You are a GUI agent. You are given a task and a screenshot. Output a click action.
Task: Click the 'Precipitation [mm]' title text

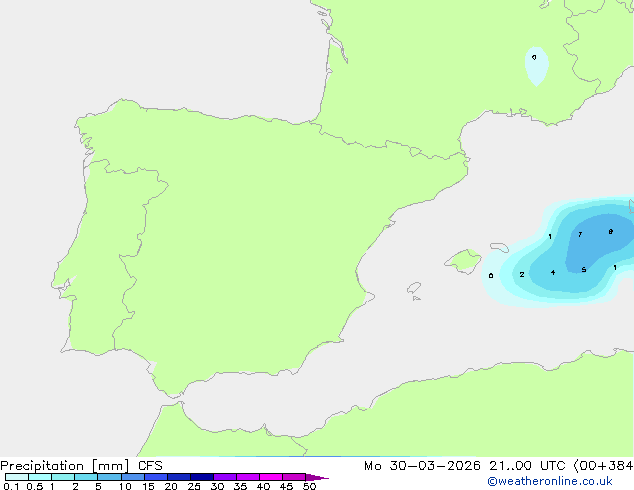pos(65,466)
